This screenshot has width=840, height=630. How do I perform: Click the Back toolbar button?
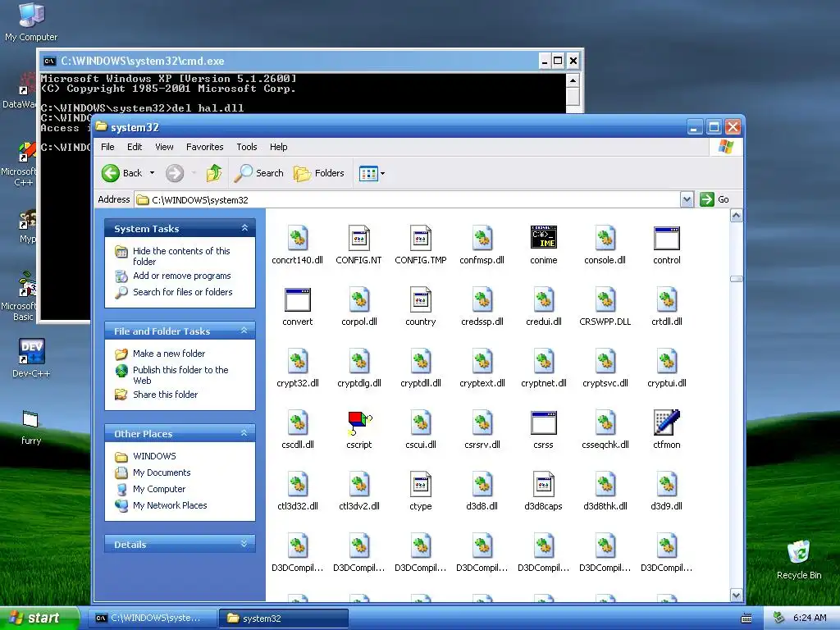[122, 173]
